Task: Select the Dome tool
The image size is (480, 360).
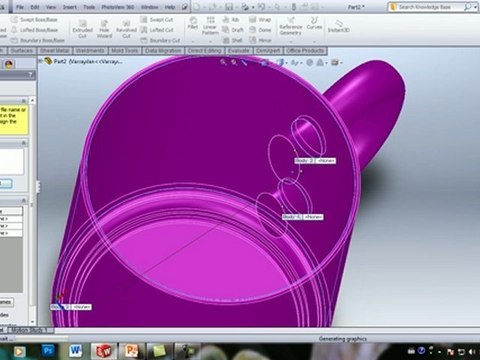Action: [260, 30]
